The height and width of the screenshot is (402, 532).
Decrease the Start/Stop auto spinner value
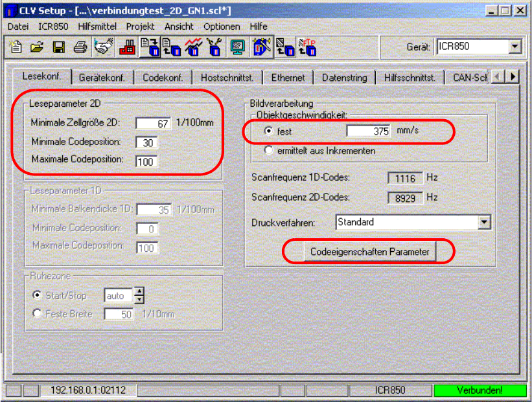[x=139, y=299]
